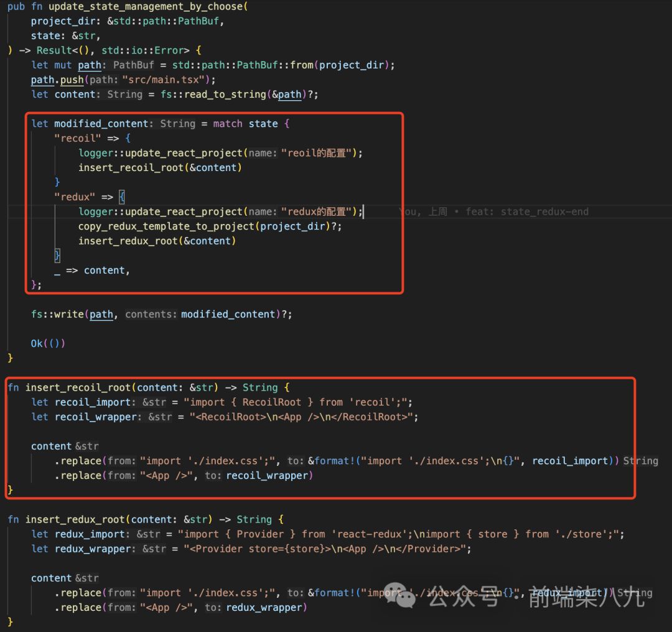672x632 pixels.
Task: Click the Ok(()) return expression
Action: click(48, 343)
